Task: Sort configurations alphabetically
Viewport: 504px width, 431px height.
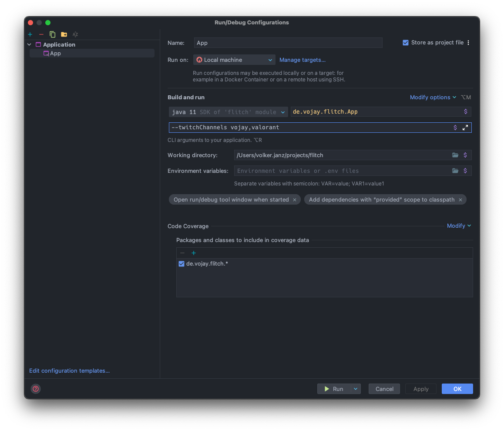Action: 75,34
